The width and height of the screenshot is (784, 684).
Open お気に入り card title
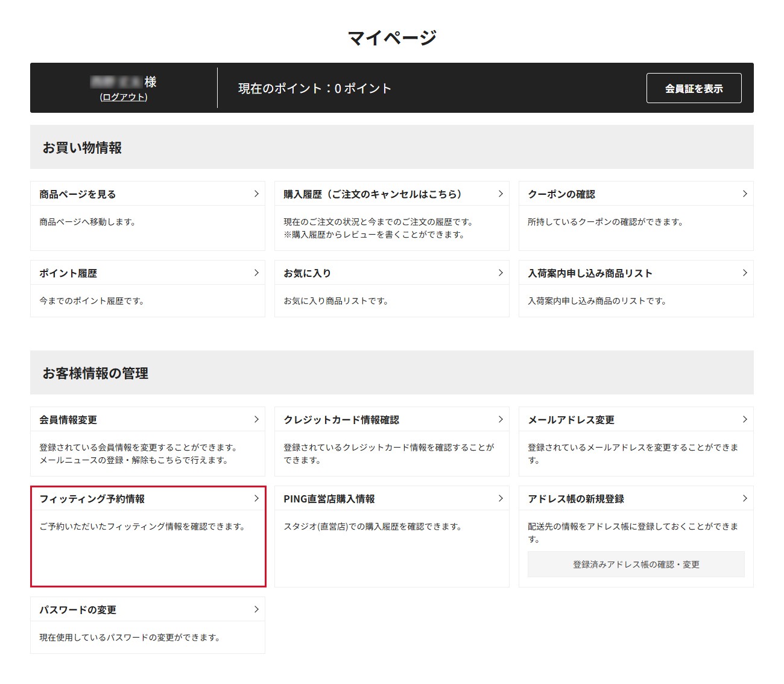308,273
